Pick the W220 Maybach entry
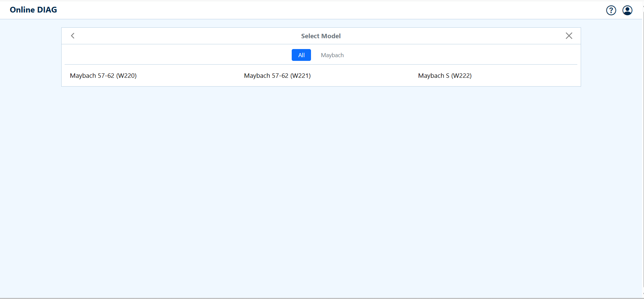The width and height of the screenshot is (644, 299). pos(103,76)
